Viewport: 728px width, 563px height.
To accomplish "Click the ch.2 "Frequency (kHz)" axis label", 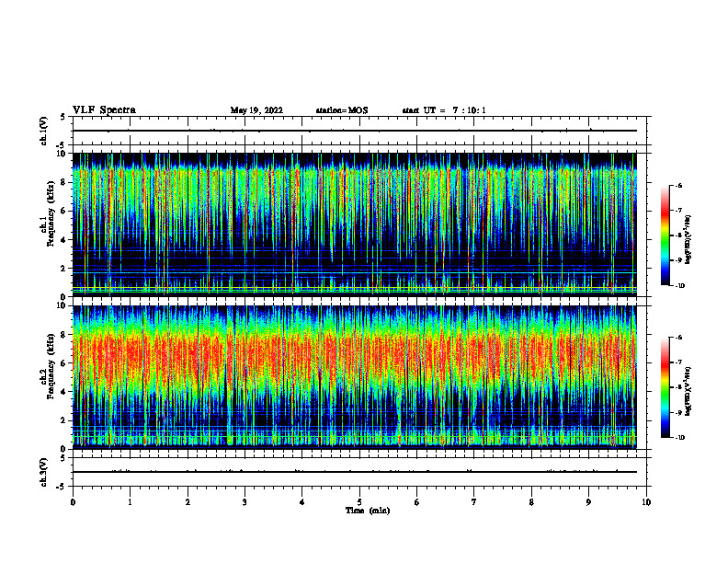I will 50,366.
